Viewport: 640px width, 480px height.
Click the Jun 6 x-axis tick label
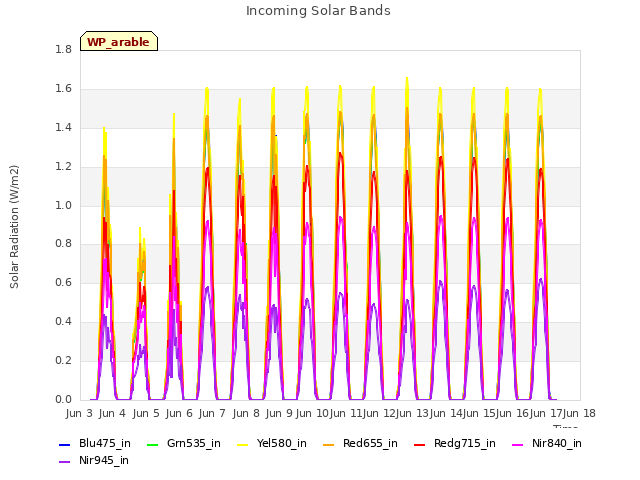pos(179,413)
